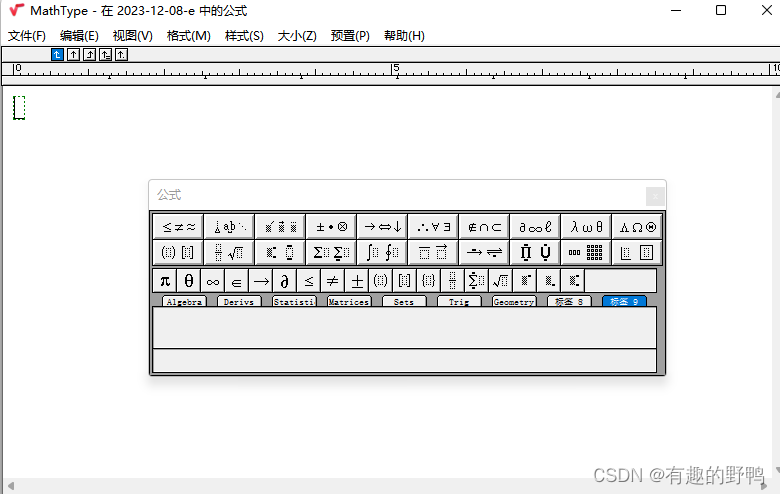Open spaces and ellipses palette
The image size is (780, 494).
(229, 227)
